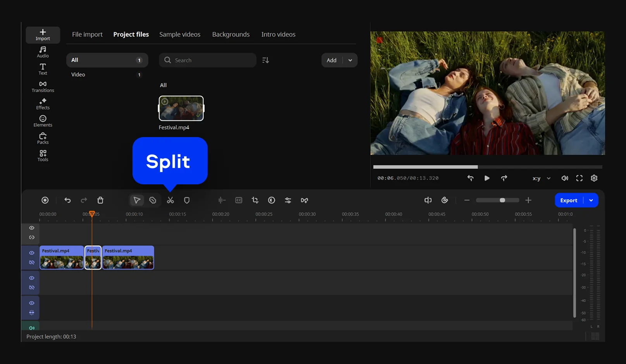Hide the Festival.mp4 video track
Screen dimensions: 626x364
click(x=32, y=253)
